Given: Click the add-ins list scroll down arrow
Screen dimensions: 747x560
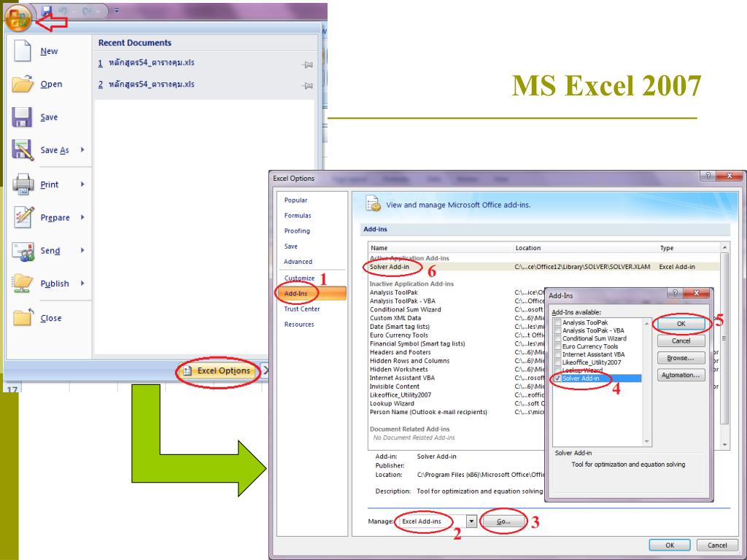Looking at the screenshot, I should pyautogui.click(x=724, y=445).
